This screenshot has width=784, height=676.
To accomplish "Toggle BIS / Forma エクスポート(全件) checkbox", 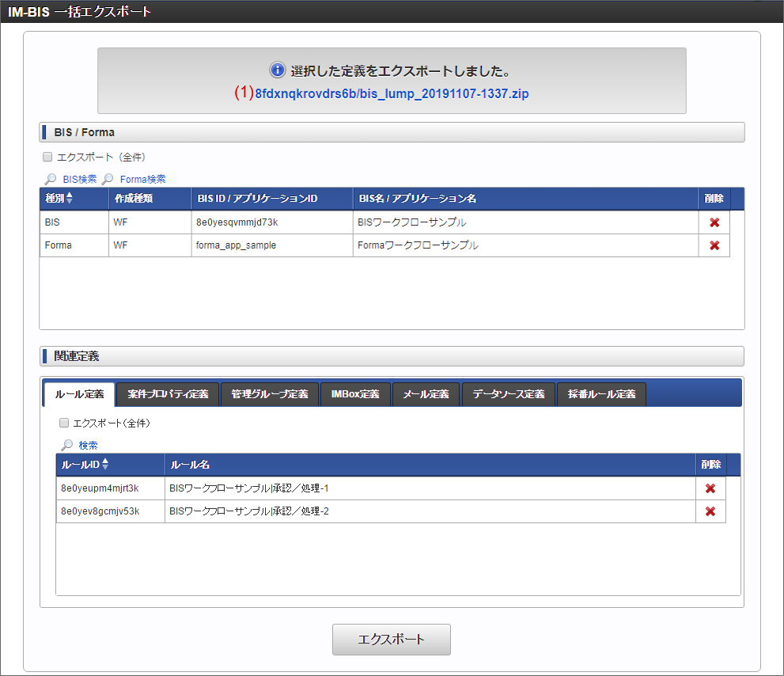I will click(x=47, y=158).
